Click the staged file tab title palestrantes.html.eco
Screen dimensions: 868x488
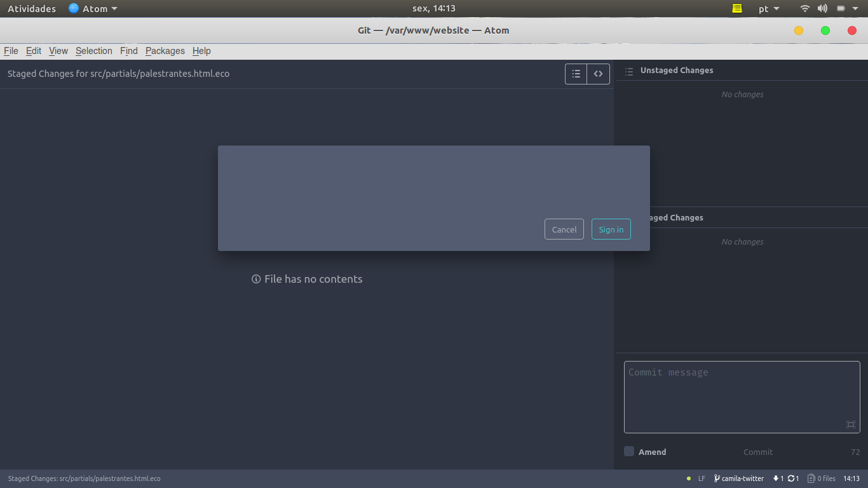pos(118,74)
